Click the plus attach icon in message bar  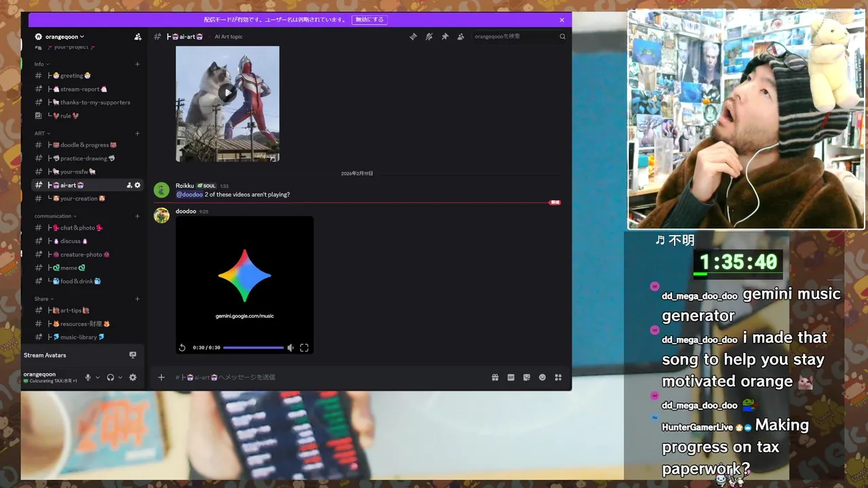[x=161, y=378]
